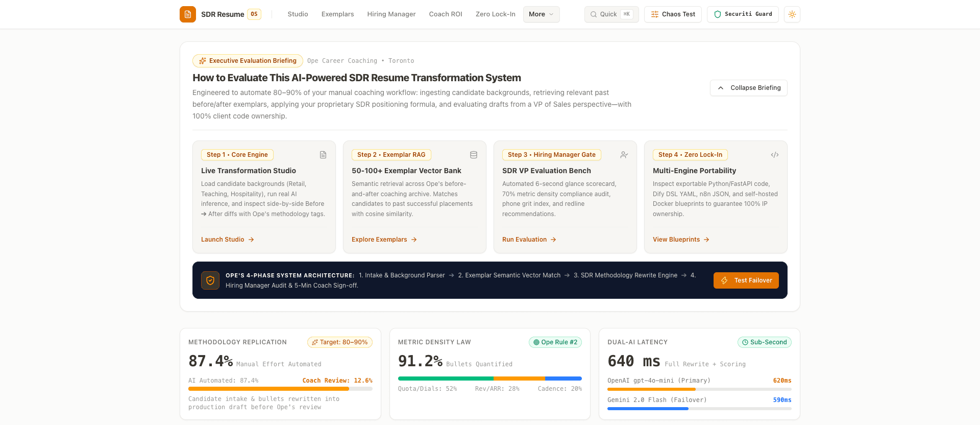
Task: Click the document icon in Step 1 card
Action: (x=323, y=155)
